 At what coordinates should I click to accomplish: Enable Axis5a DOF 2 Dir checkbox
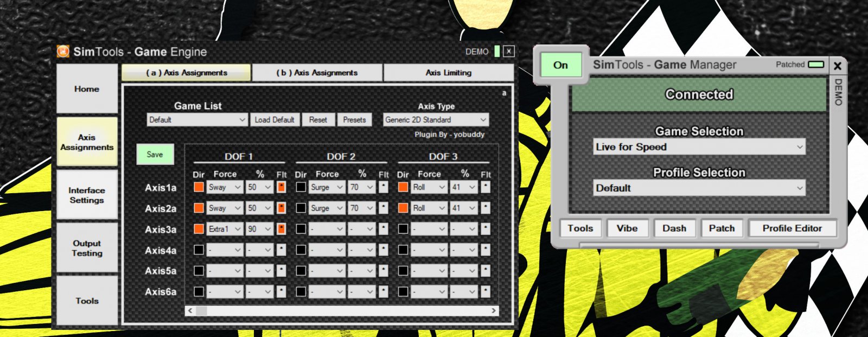(x=301, y=270)
